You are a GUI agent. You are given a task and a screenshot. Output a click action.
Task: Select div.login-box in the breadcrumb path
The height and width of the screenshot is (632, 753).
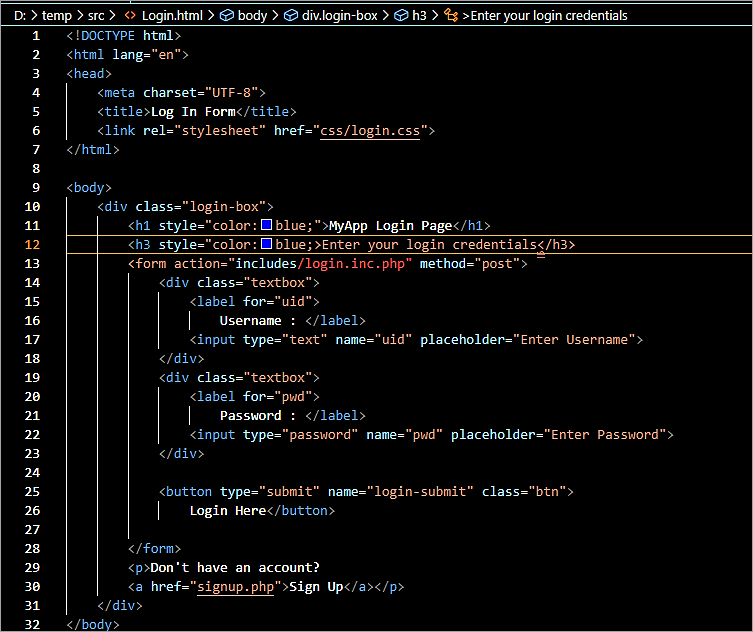(340, 15)
